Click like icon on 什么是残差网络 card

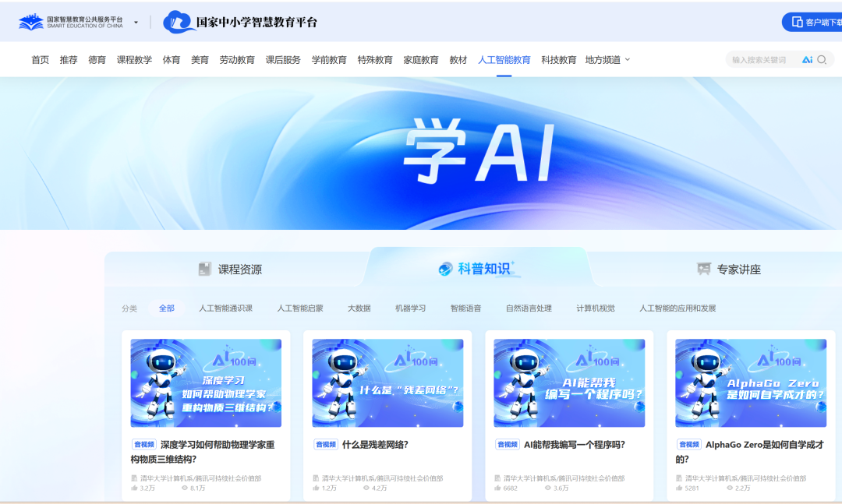[316, 488]
